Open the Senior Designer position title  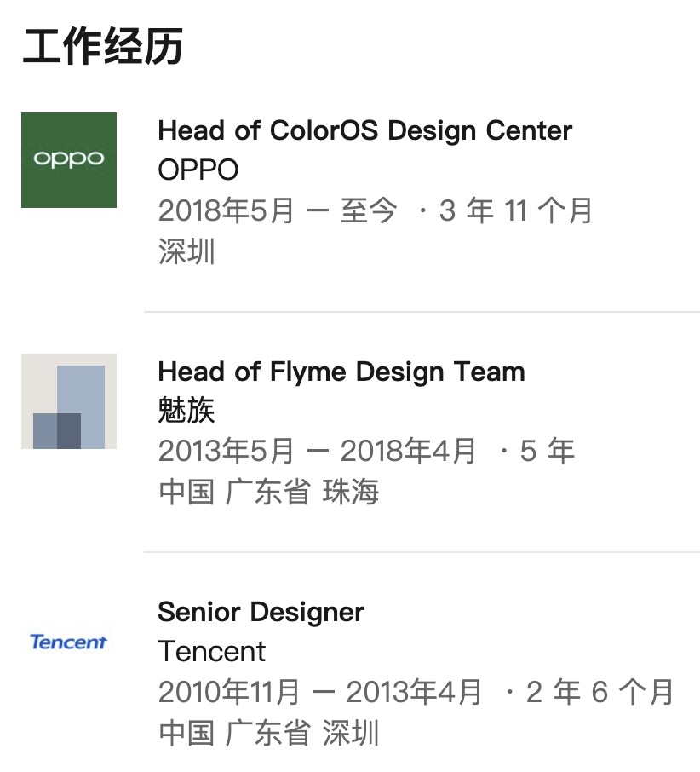click(x=261, y=613)
